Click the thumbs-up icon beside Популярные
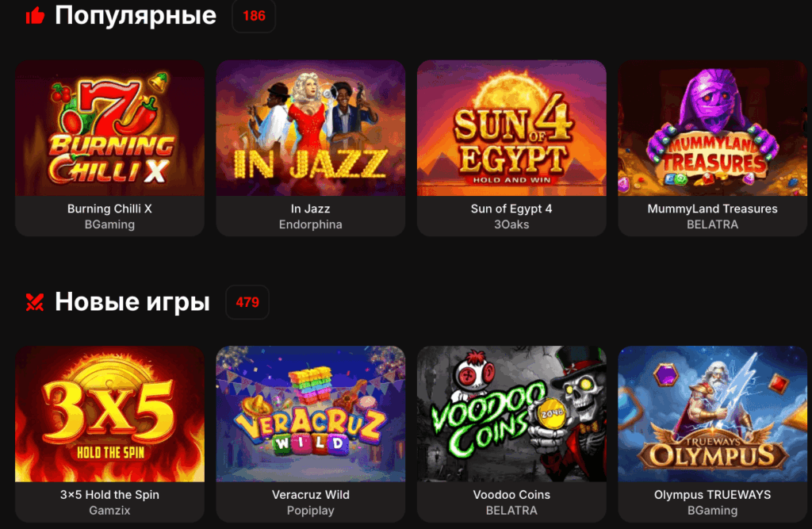This screenshot has height=529, width=812. 35,16
